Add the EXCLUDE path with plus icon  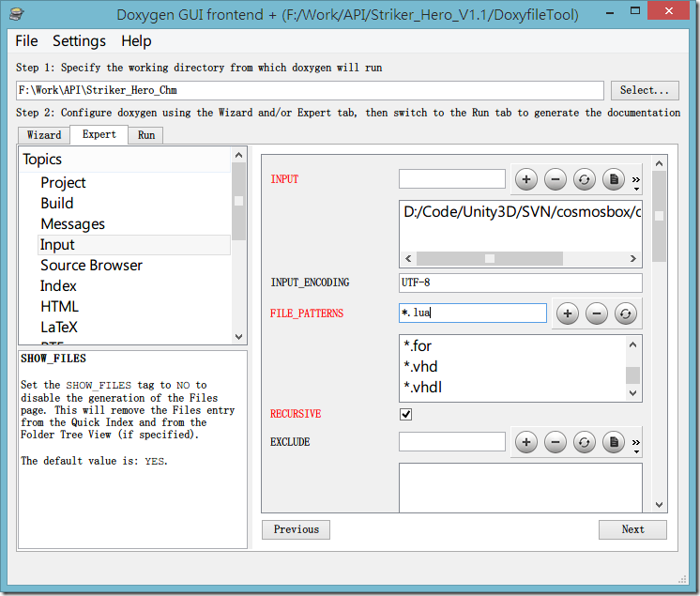click(526, 442)
